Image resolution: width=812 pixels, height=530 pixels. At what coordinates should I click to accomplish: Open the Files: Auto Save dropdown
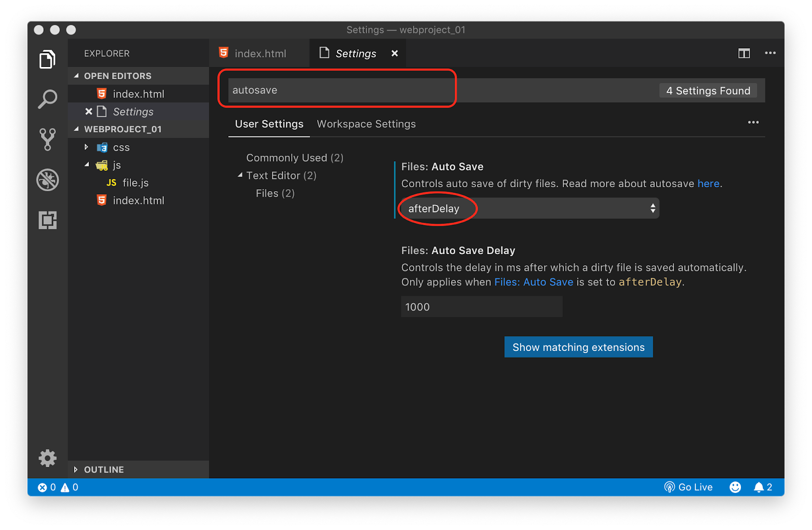[529, 208]
